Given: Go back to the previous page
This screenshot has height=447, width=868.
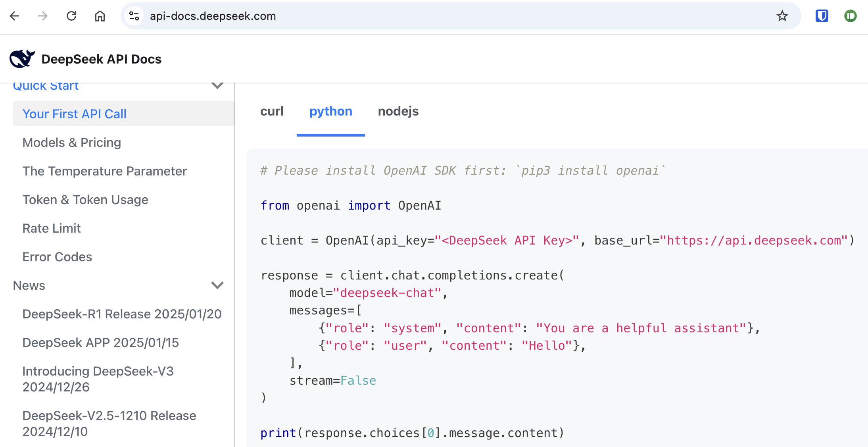Looking at the screenshot, I should coord(15,16).
